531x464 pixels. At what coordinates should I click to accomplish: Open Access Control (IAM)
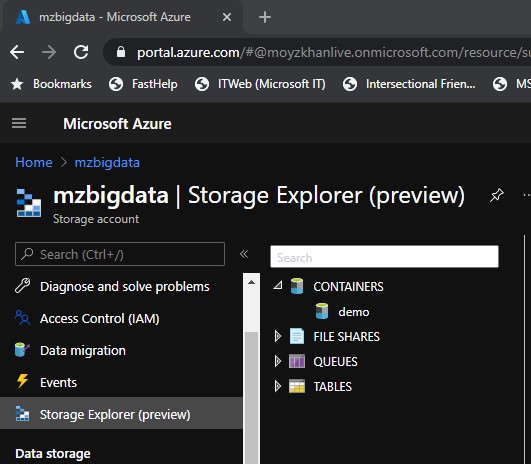[x=100, y=319]
